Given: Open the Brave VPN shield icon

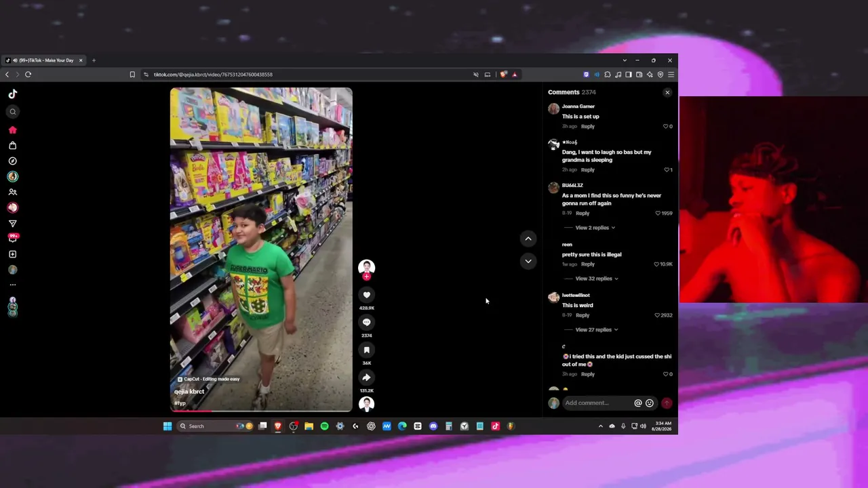Looking at the screenshot, I should (660, 75).
